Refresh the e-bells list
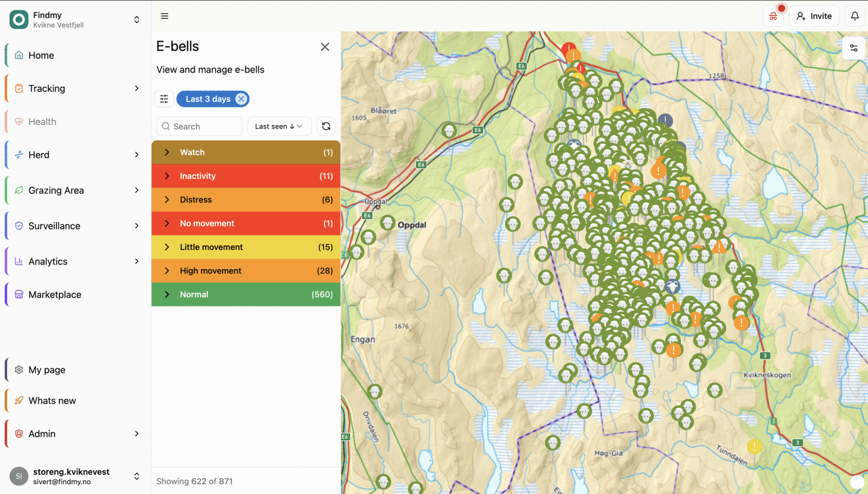 [x=326, y=126]
